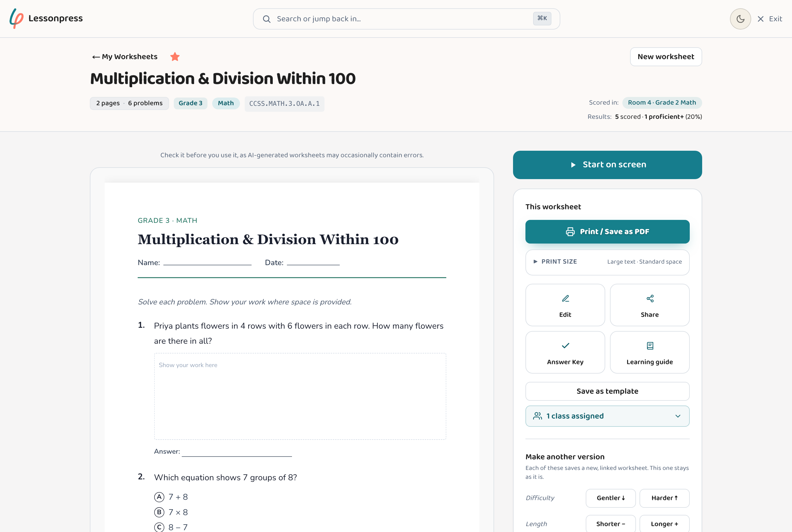The image size is (792, 532).
Task: Unfavorite worksheet with the star icon
Action: tap(175, 57)
